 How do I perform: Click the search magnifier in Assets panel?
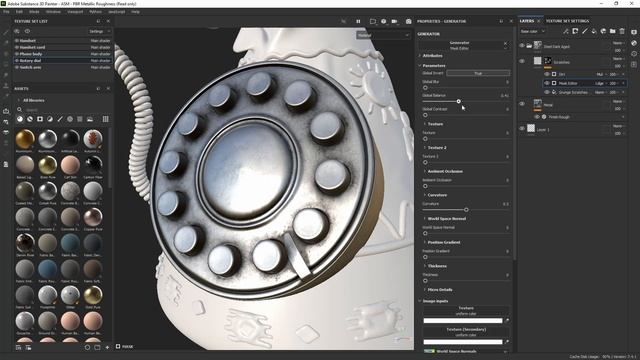pyautogui.click(x=19, y=109)
